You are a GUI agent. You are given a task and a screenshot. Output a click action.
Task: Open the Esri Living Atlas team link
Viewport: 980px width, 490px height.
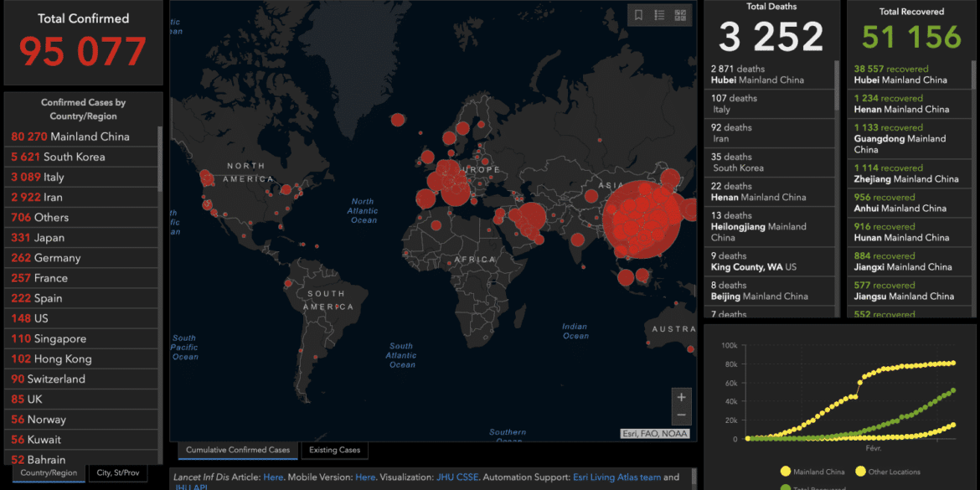[x=616, y=477]
